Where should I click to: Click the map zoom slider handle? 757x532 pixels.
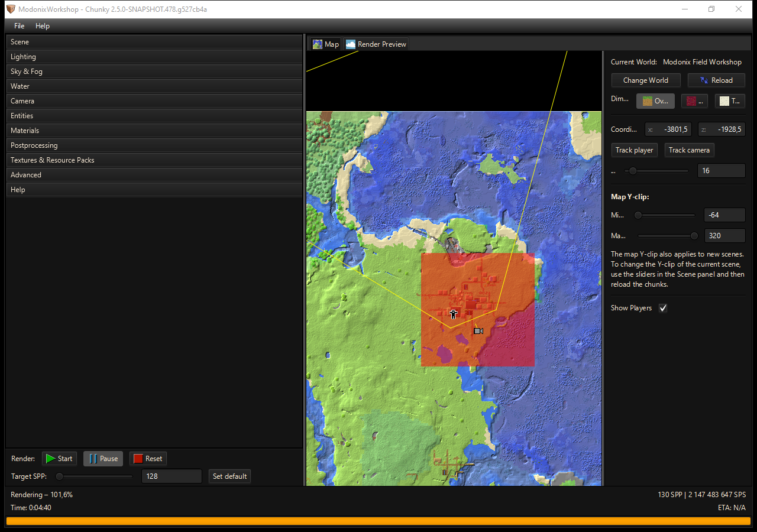click(633, 171)
